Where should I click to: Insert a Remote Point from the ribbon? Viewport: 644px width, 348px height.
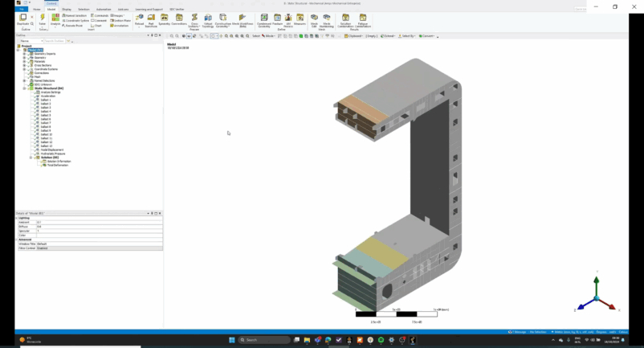pyautogui.click(x=72, y=26)
